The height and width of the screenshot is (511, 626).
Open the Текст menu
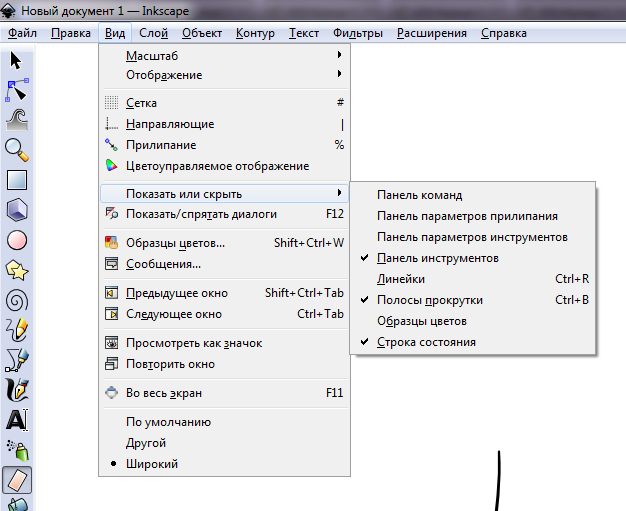tap(304, 33)
